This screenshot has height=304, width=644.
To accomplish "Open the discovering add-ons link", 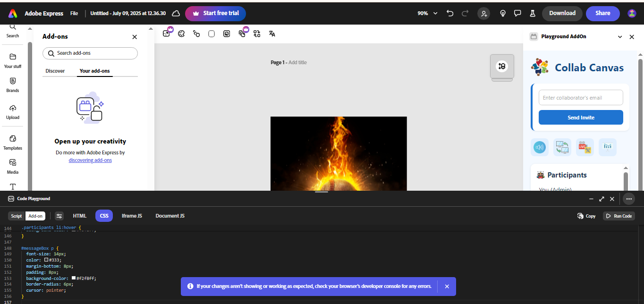I will [x=90, y=160].
